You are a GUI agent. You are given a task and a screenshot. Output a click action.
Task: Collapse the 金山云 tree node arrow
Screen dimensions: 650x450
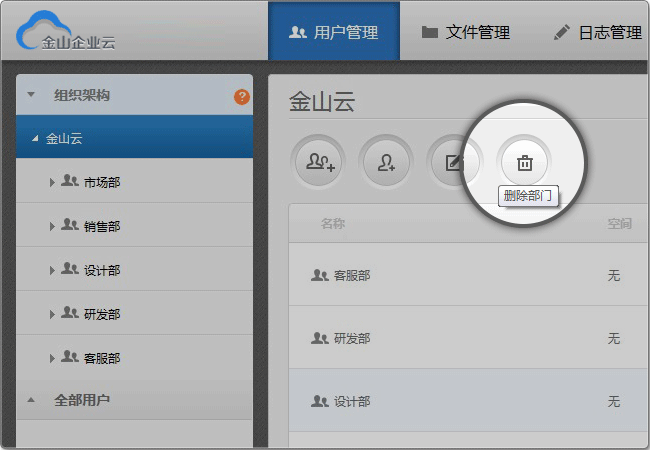click(35, 138)
